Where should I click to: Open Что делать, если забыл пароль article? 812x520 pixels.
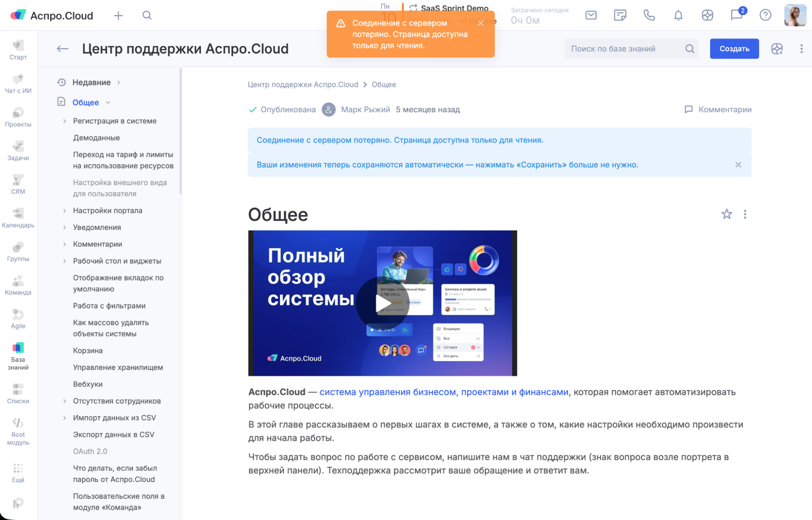click(x=115, y=474)
